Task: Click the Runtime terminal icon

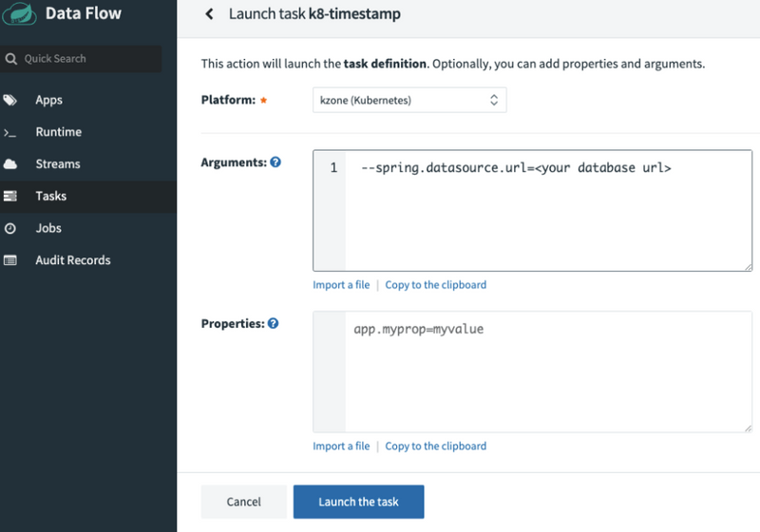Action: pyautogui.click(x=10, y=132)
